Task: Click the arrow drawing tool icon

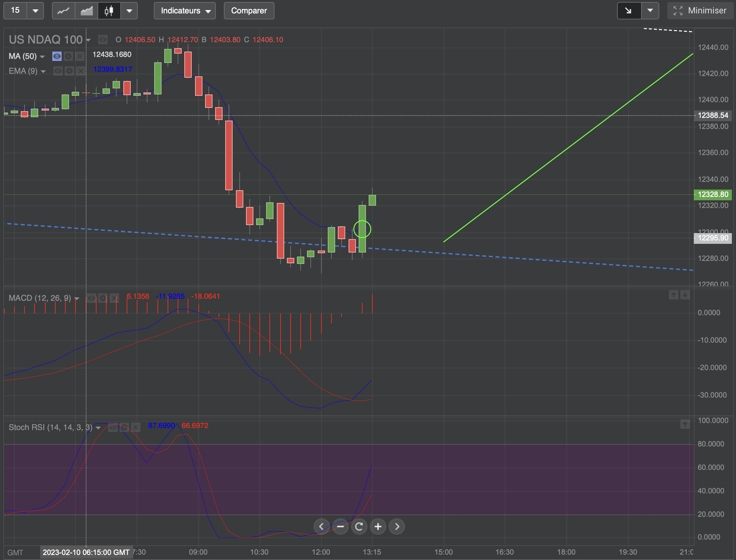Action: 629,11
